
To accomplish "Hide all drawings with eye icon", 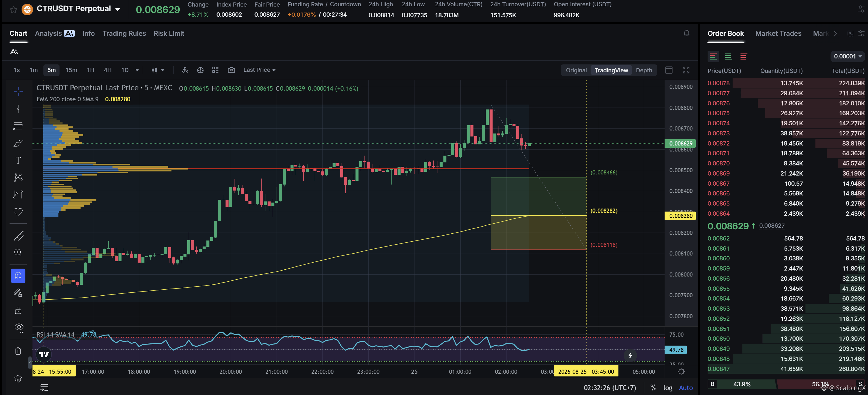I will [x=19, y=327].
